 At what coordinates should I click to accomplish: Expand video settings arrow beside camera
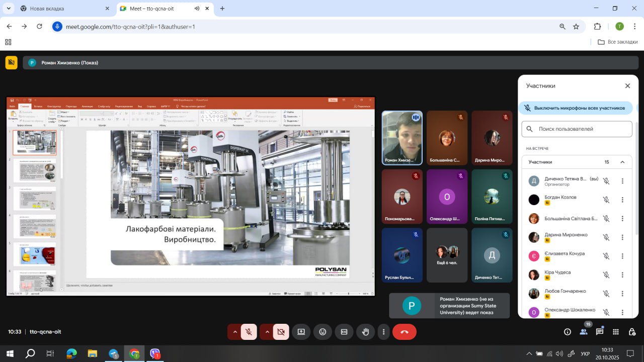tap(267, 332)
